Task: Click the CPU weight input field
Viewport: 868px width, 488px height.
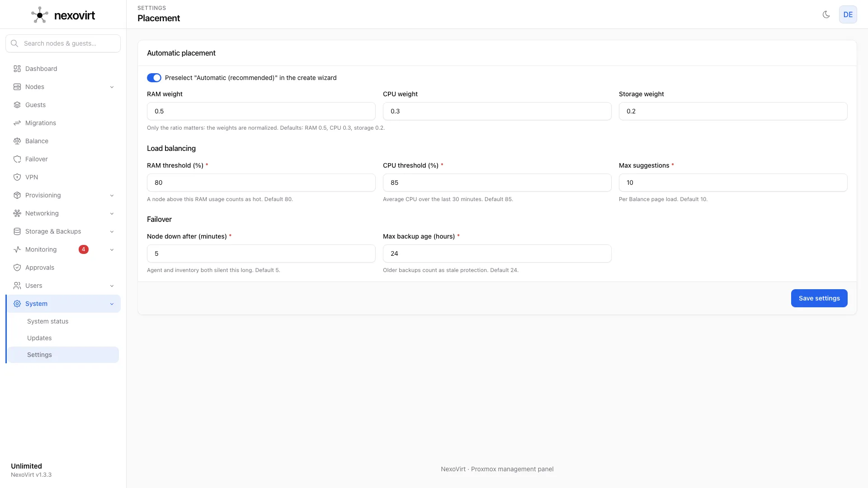Action: coord(497,111)
